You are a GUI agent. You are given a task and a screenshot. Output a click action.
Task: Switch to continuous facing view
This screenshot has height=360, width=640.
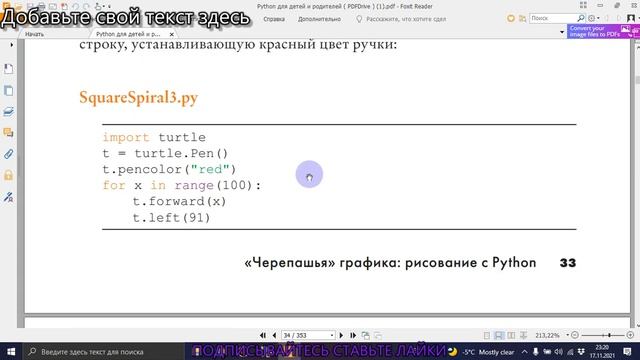(523, 335)
